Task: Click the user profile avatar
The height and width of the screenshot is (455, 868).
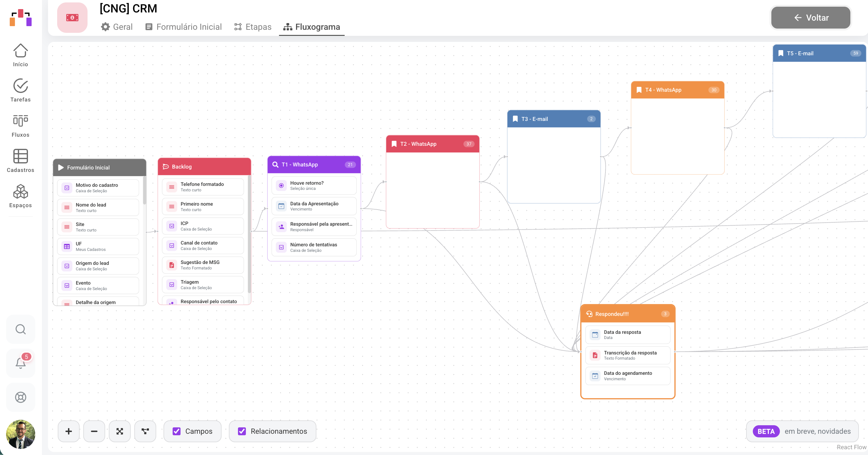Action: (x=21, y=434)
